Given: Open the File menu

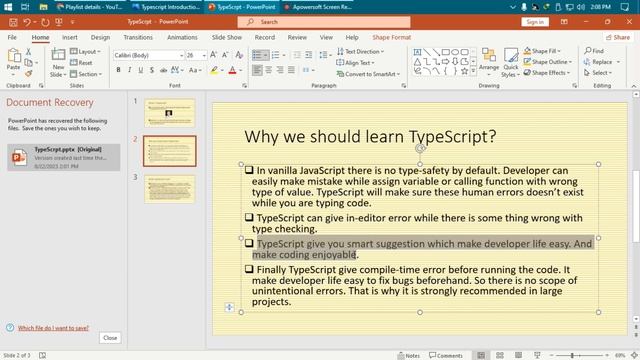Looking at the screenshot, I should point(12,37).
